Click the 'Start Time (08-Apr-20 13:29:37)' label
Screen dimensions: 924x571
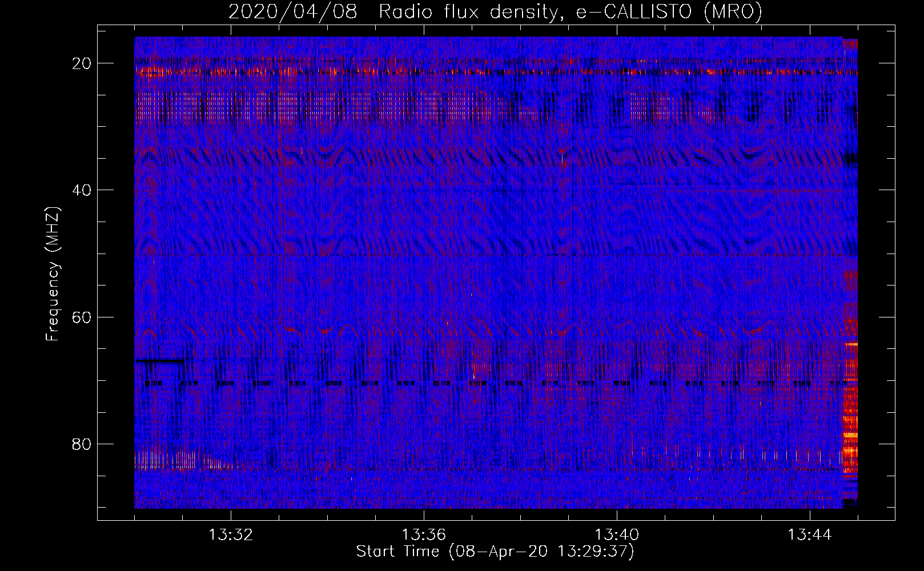495,552
